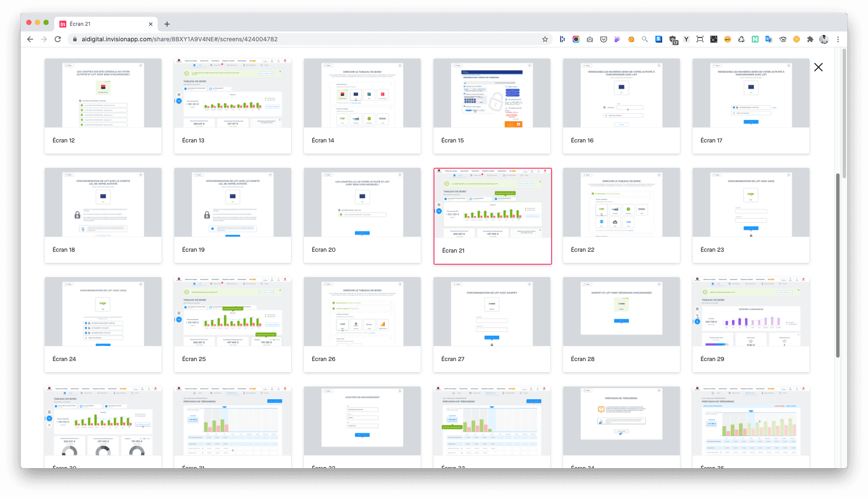Viewport: 868px width, 497px height.
Task: Open the Écran 13 dashboard thumbnail
Action: coord(232,106)
